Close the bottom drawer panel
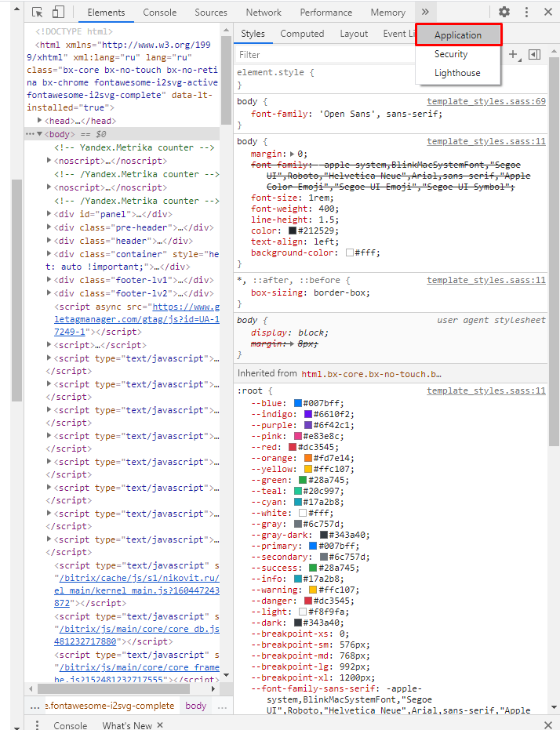This screenshot has width=560, height=730. point(548,725)
